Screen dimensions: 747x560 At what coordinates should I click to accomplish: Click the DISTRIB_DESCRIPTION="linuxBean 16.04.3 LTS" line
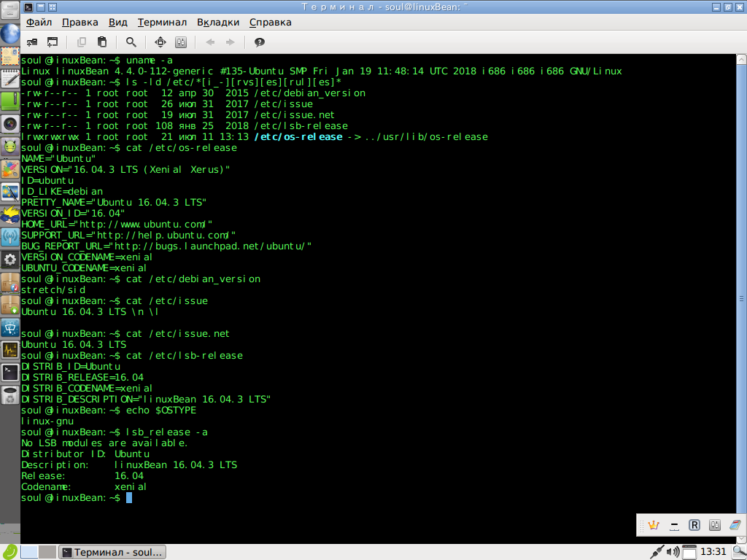tap(146, 400)
